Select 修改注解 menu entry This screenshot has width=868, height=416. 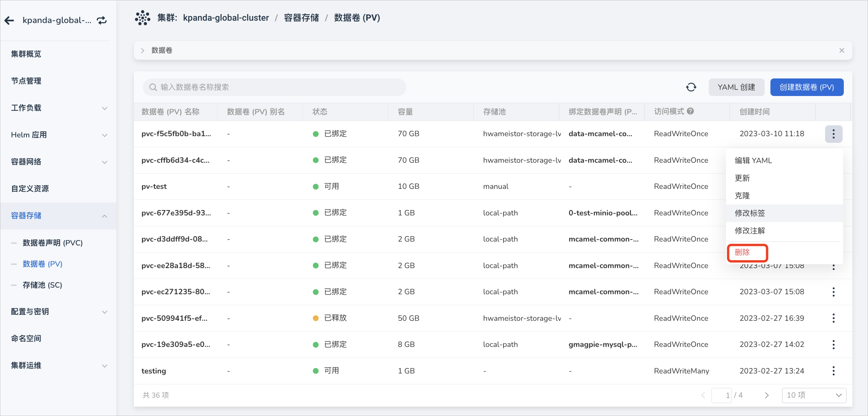point(784,231)
